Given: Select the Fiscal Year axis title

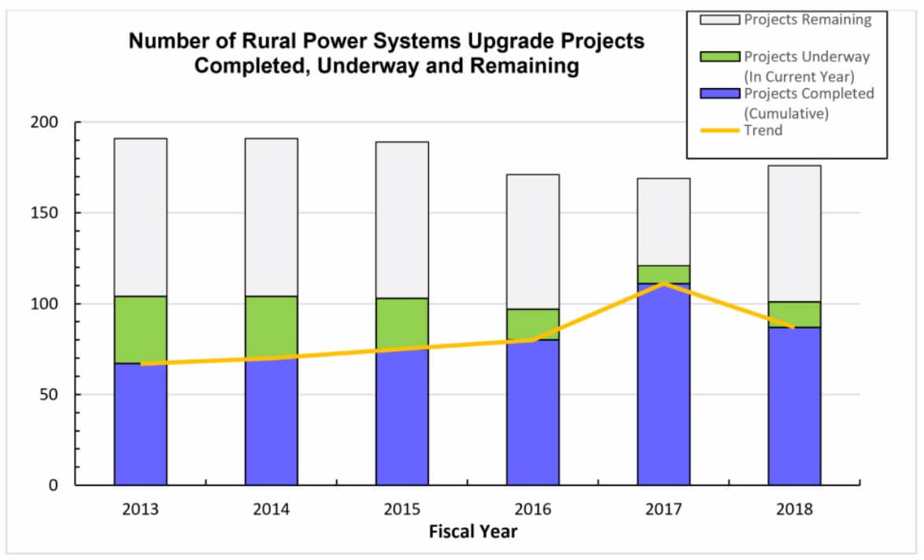Looking at the screenshot, I should tap(473, 532).
